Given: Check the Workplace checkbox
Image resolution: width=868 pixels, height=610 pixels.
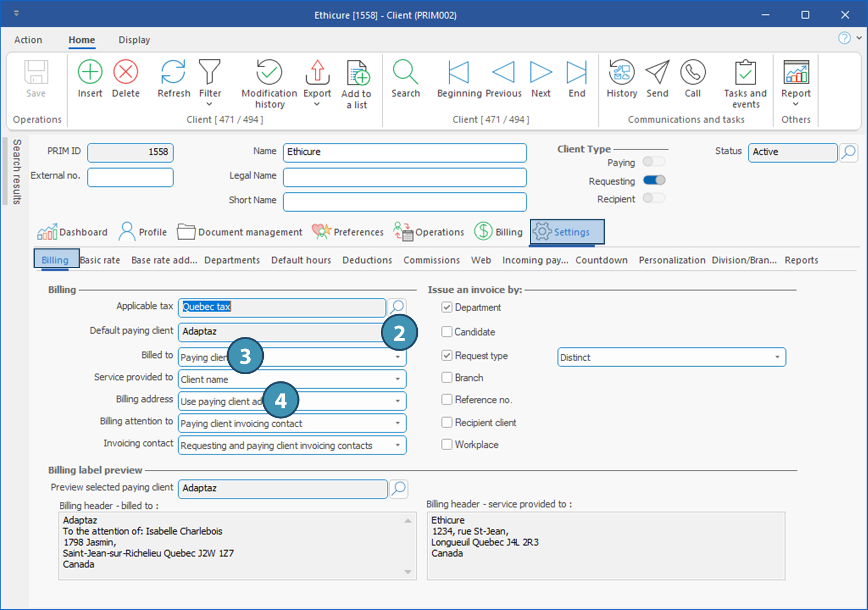Looking at the screenshot, I should coord(447,444).
